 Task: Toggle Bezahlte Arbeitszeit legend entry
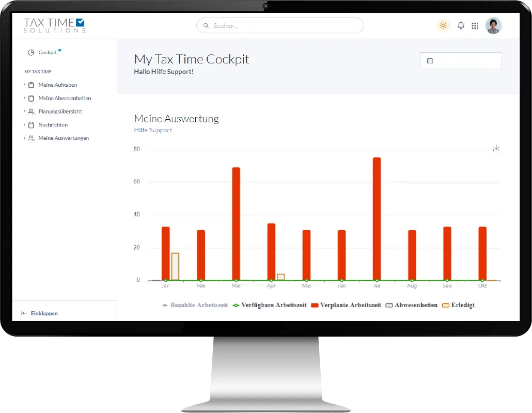(195, 305)
